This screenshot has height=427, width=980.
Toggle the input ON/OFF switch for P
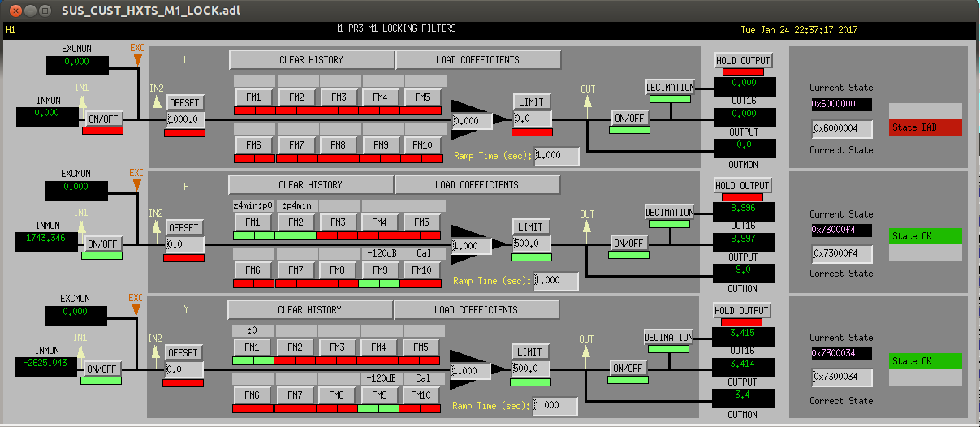coord(103,244)
